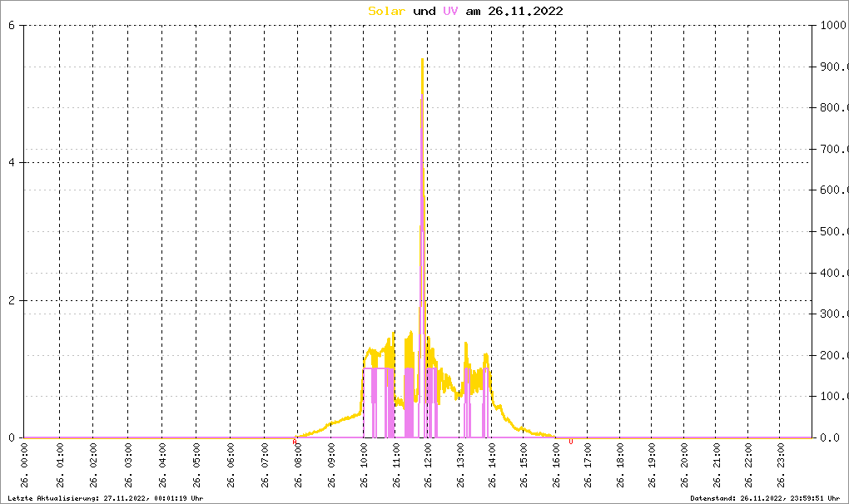Click the x-axis label "26. 19:00"
Image resolution: width=849 pixels, height=504 pixels.
tap(652, 466)
